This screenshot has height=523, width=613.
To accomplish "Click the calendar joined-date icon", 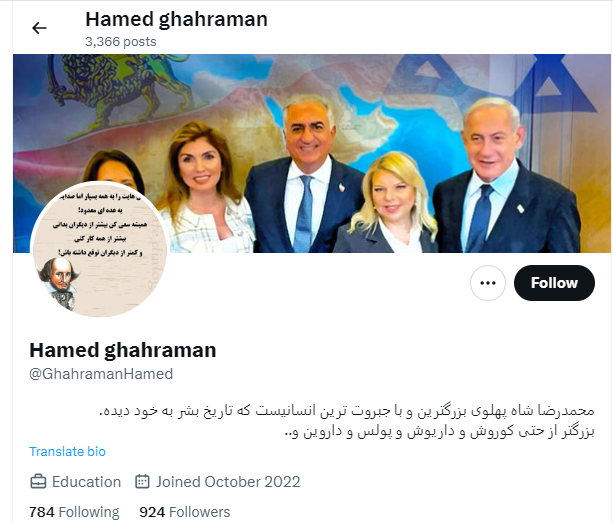I will click(x=142, y=482).
